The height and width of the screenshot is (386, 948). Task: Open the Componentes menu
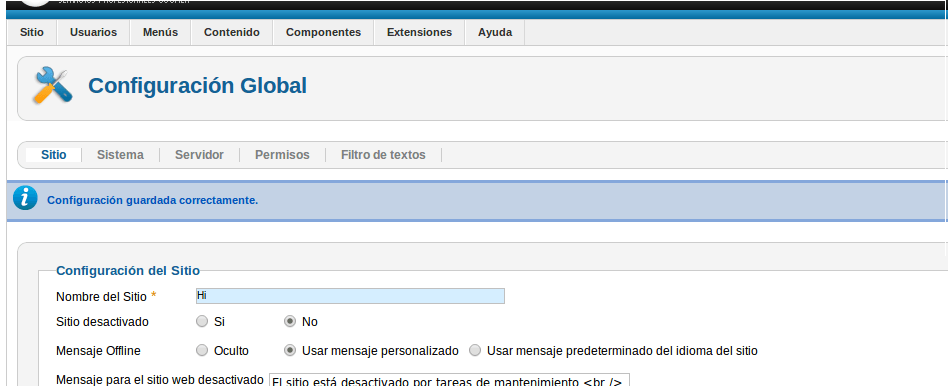click(323, 33)
